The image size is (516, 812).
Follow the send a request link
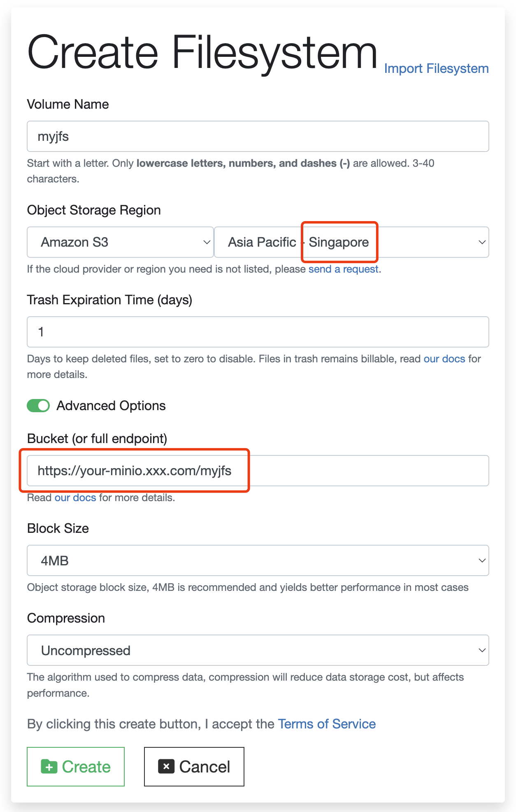pos(344,269)
